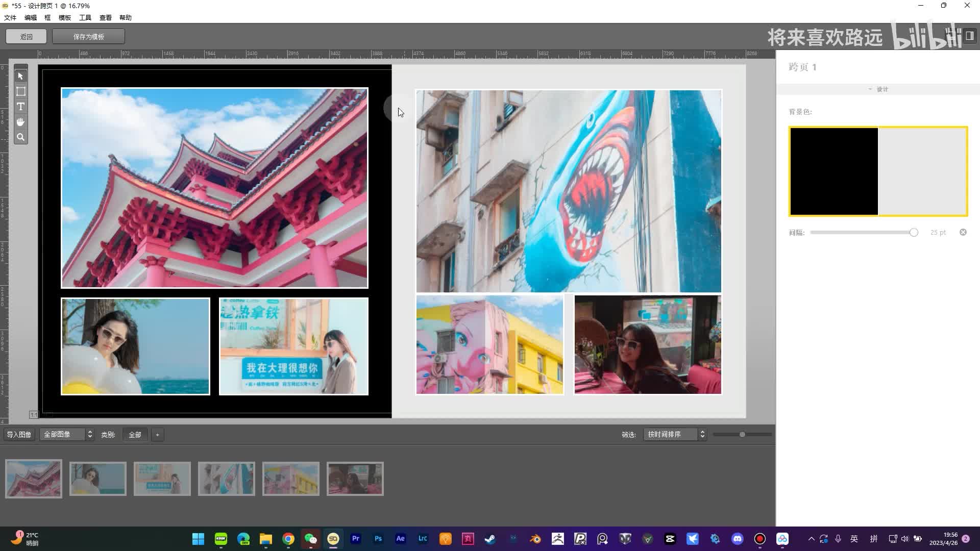The width and height of the screenshot is (980, 551).
Task: Select the Text tool
Action: pos(20,107)
